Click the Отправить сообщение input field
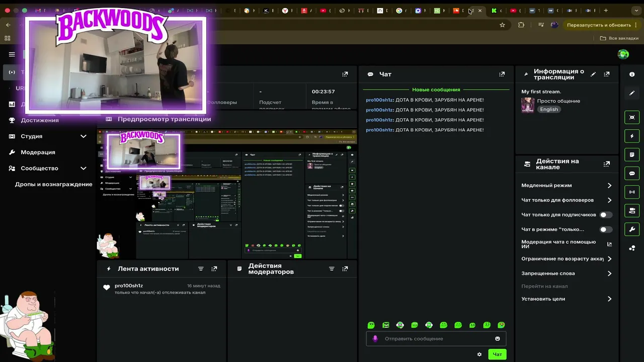This screenshot has width=644, height=362. [x=436, y=339]
